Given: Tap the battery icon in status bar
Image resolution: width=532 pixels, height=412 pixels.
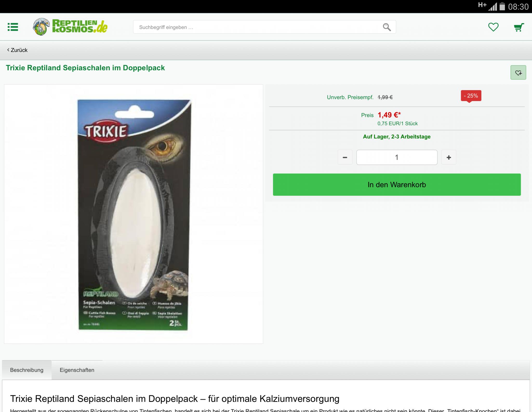Looking at the screenshot, I should click(502, 6).
